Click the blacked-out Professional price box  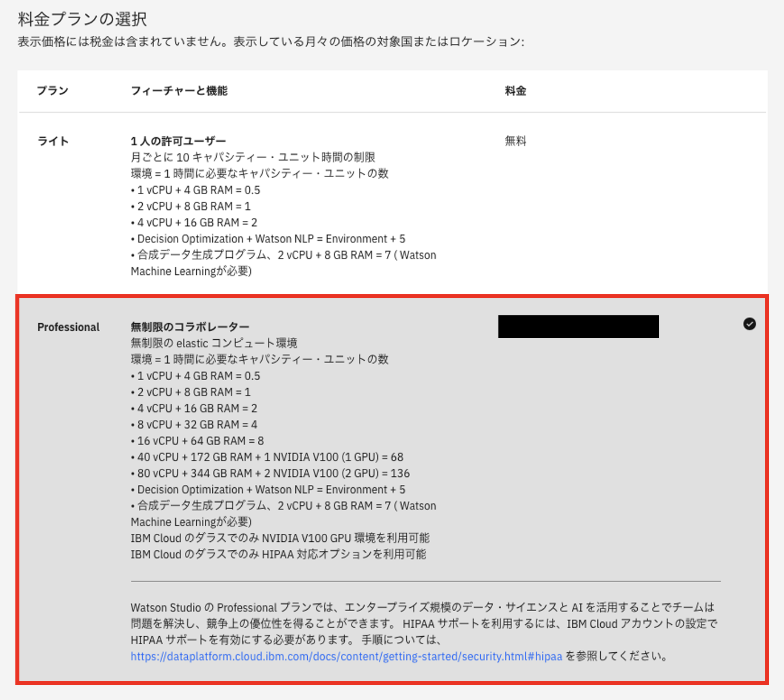point(578,327)
